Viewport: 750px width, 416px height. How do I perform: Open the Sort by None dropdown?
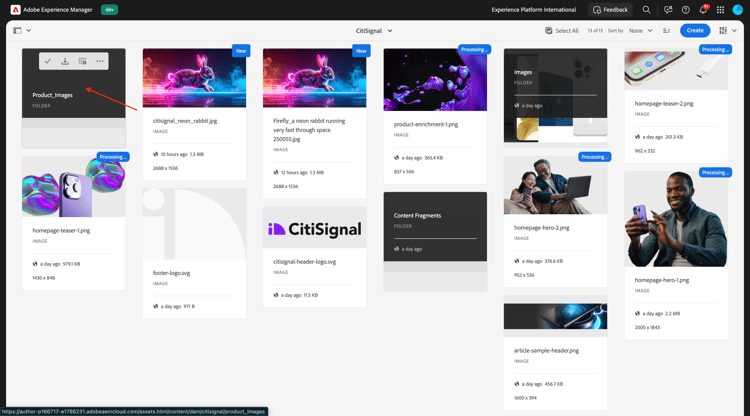tap(640, 31)
